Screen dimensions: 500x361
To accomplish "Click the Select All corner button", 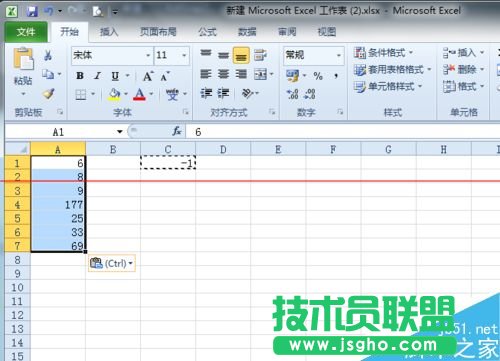I will coord(18,149).
